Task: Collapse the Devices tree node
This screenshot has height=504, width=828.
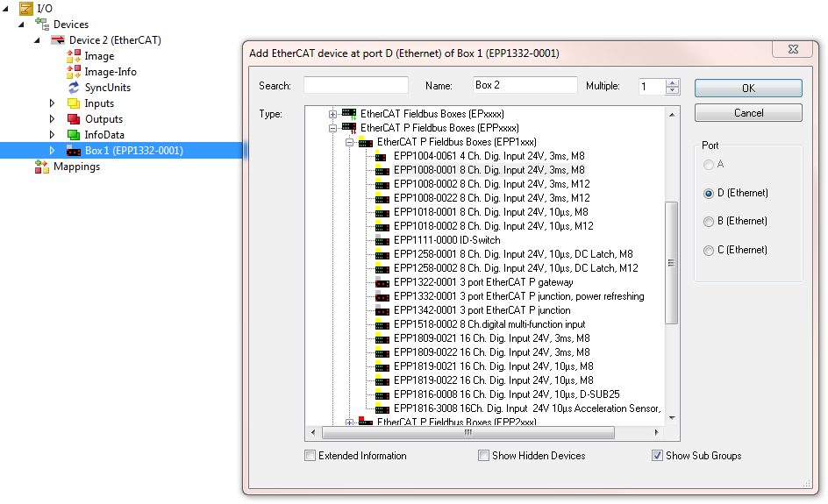Action: (x=22, y=25)
